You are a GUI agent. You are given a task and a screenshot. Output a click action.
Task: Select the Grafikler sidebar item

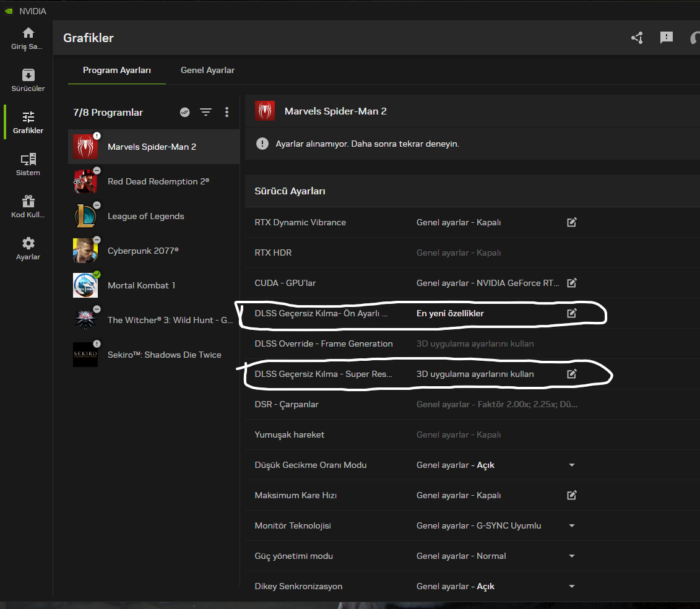[x=28, y=123]
